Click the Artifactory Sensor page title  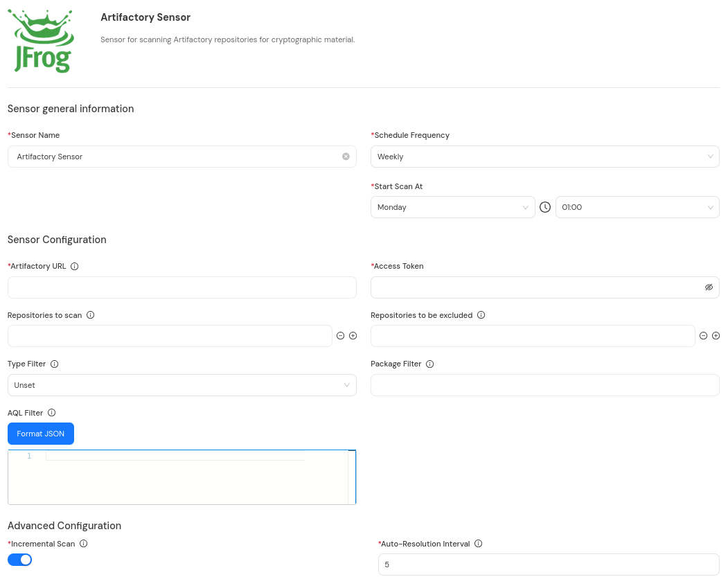[x=145, y=17]
